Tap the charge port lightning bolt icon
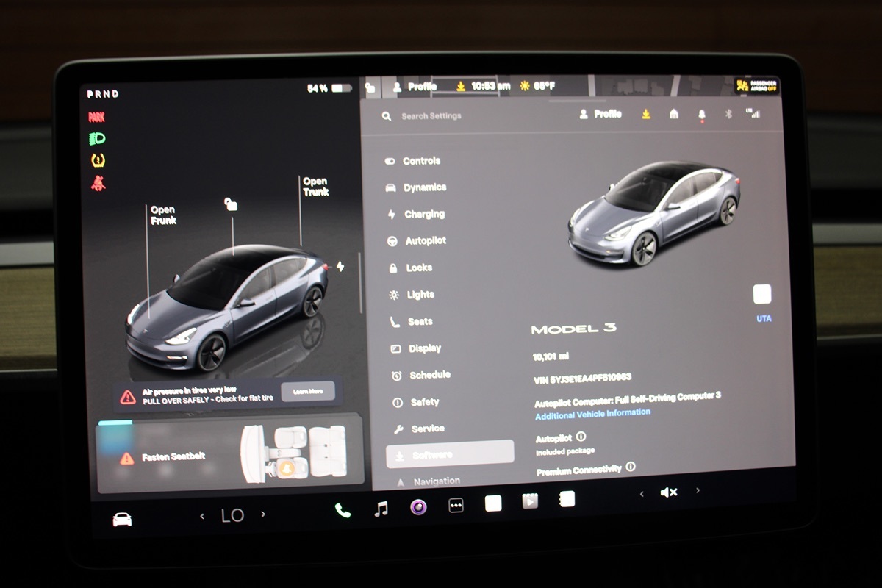Screen dimensions: 882x588 340,266
